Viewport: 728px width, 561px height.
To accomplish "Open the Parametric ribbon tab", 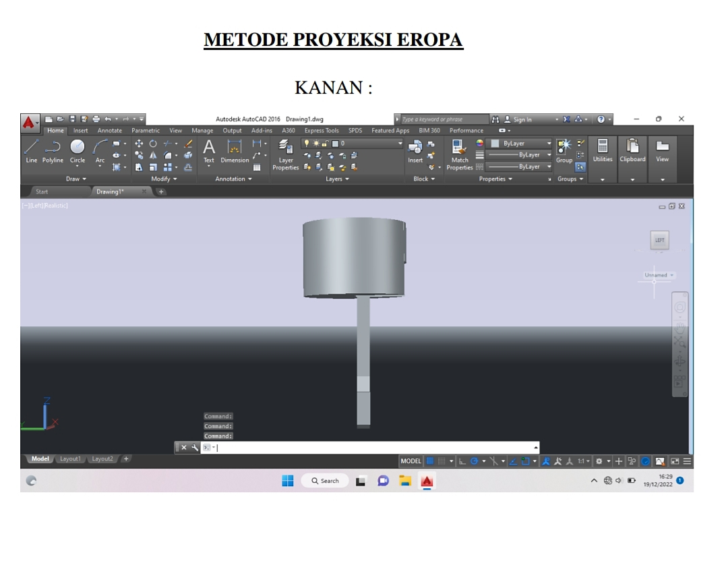I will tap(146, 131).
